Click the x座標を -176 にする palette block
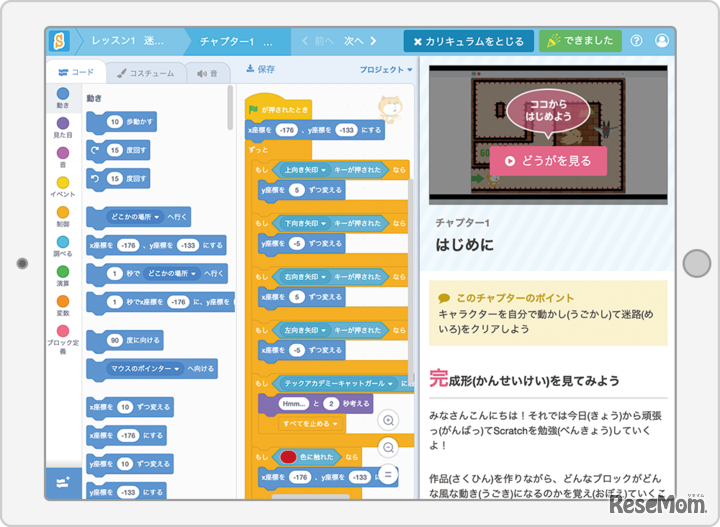 (x=126, y=435)
